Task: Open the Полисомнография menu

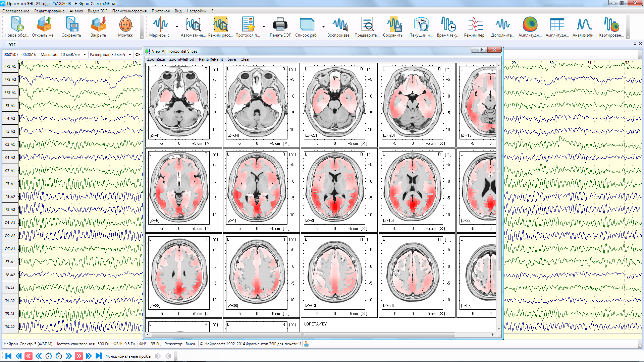Action: click(x=129, y=11)
